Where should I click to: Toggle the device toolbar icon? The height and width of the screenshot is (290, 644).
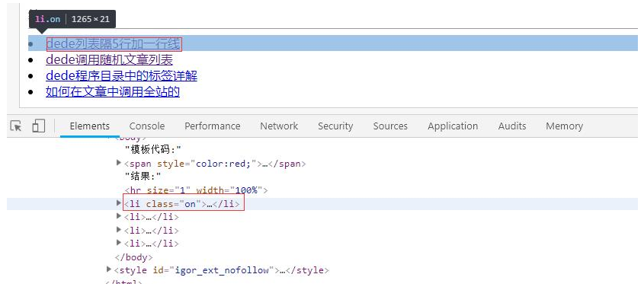[38, 126]
